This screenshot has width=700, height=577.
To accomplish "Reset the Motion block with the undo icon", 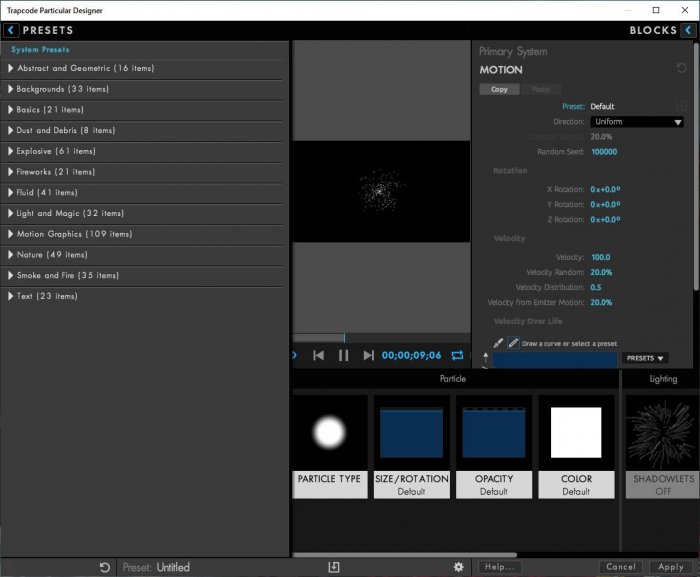I will 681,68.
